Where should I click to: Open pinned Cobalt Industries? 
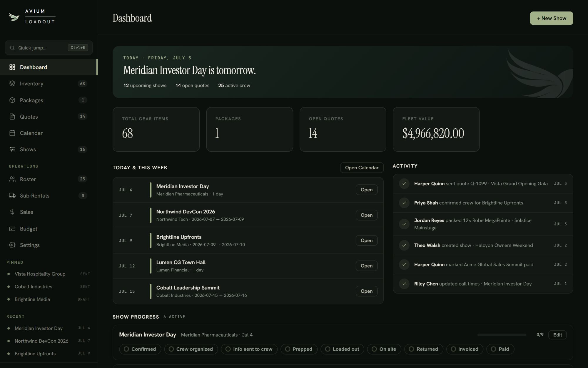coord(49,286)
